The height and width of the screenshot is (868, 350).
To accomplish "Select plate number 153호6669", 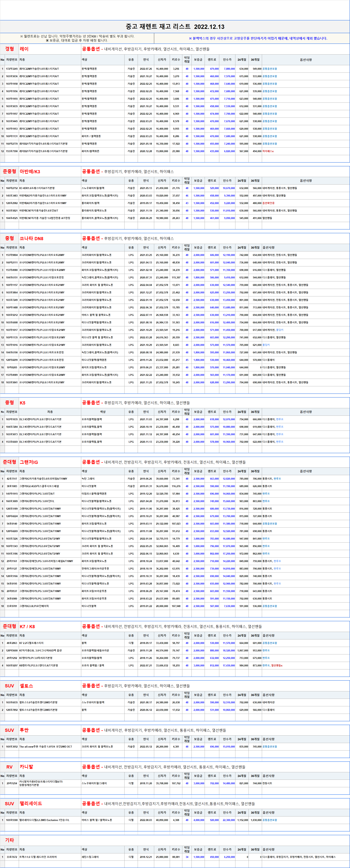I will pyautogui.click(x=12, y=442).
